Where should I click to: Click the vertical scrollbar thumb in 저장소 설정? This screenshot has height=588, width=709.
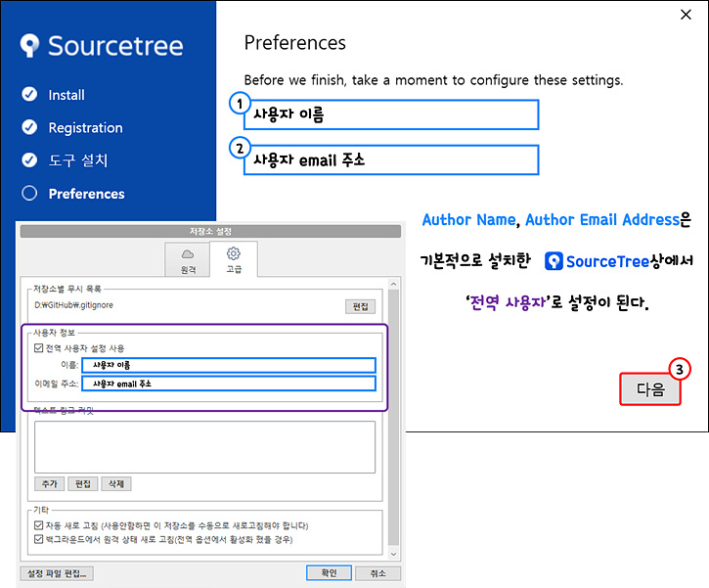click(x=393, y=419)
